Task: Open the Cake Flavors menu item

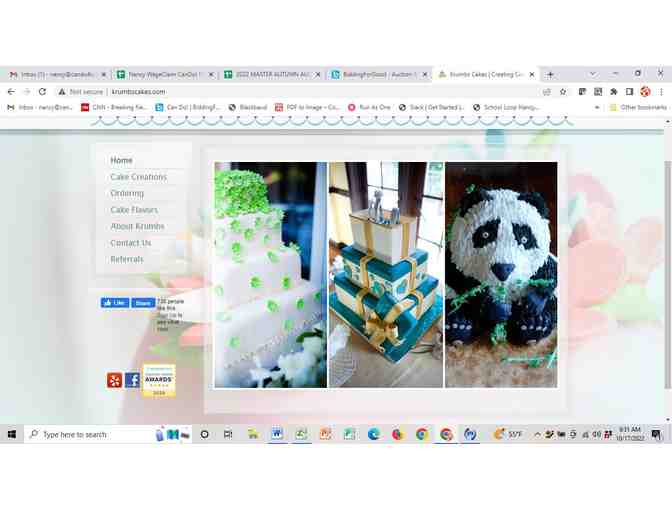Action: [134, 210]
